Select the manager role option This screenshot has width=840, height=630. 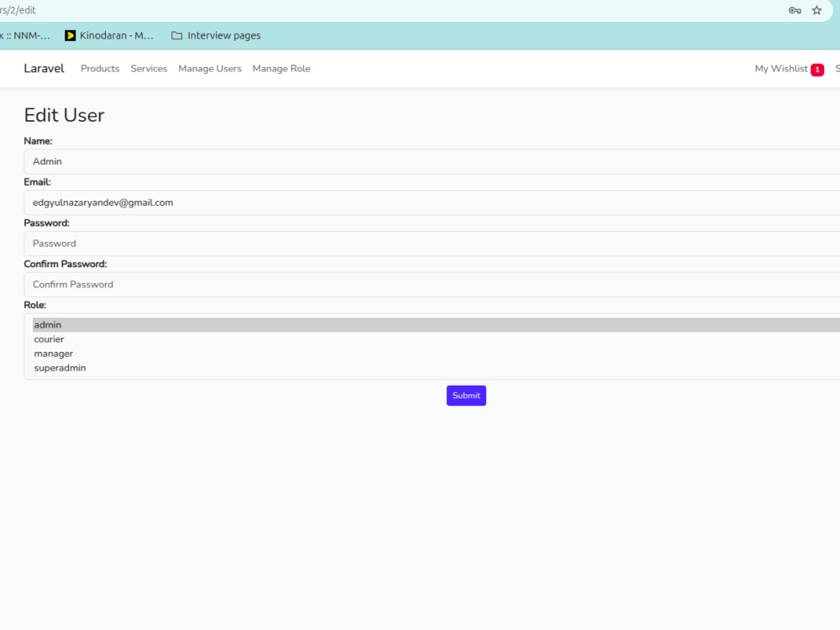coord(436,354)
